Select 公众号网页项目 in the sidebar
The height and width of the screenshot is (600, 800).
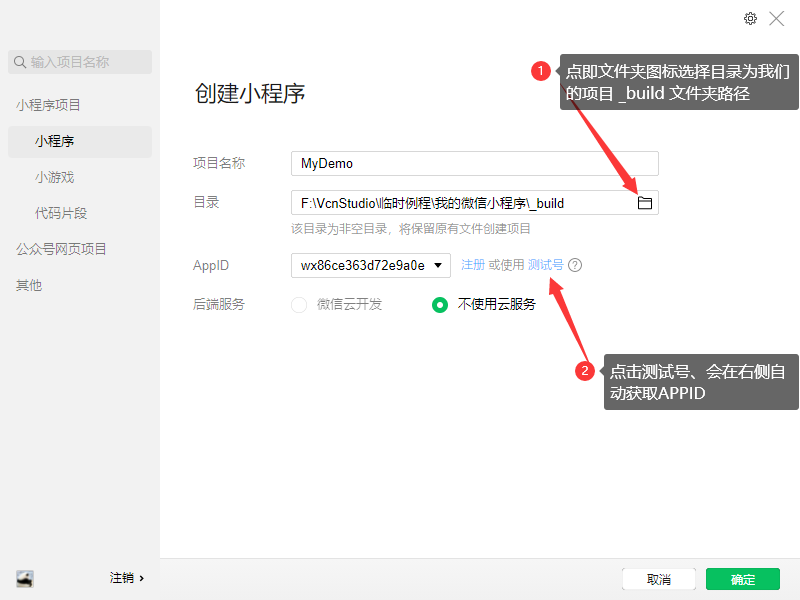[61, 249]
